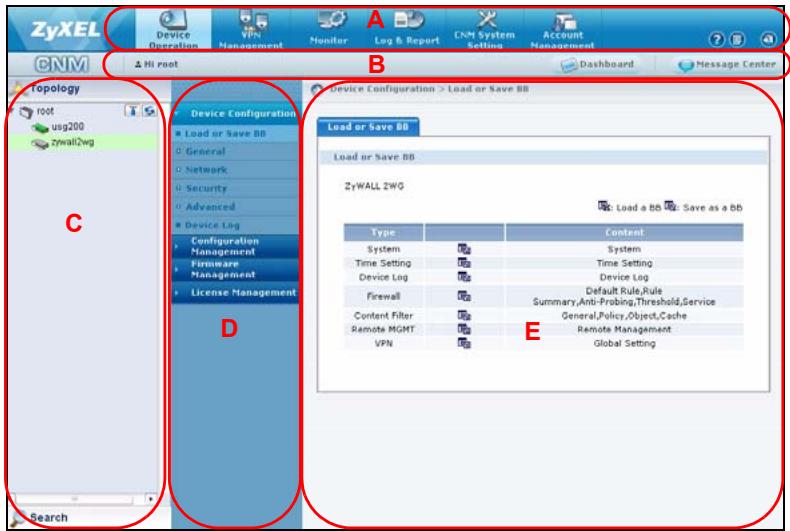Screen dimensions: 790x531
Task: Click the Global Setting content cell
Action: point(624,343)
